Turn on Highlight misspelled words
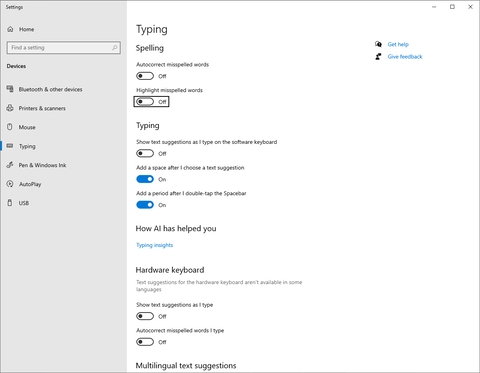Screen dimensions: 480x373 pos(145,102)
